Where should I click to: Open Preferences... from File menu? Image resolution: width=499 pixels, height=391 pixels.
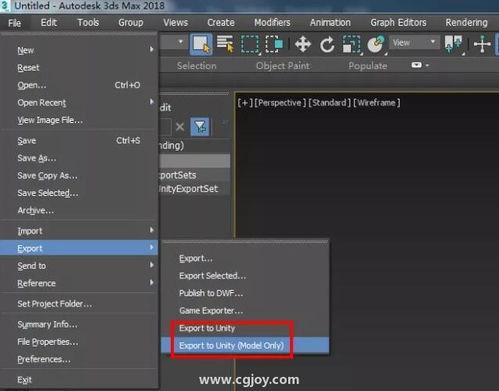pyautogui.click(x=79, y=359)
